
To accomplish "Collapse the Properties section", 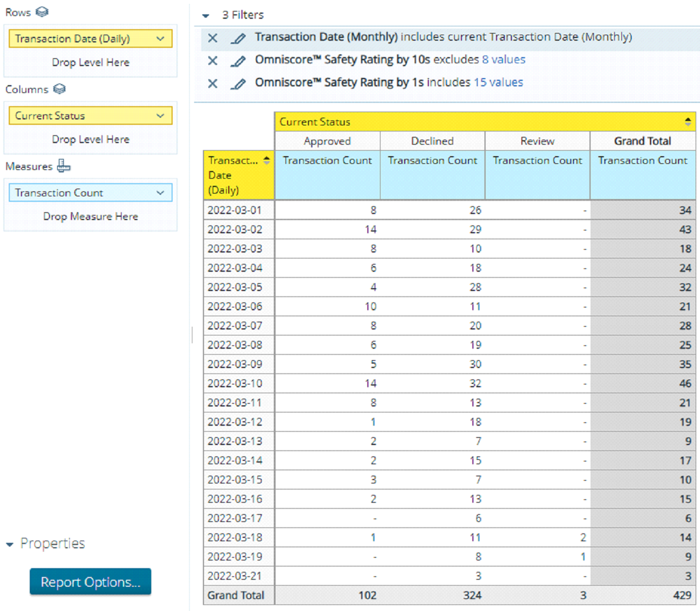I will click(9, 544).
